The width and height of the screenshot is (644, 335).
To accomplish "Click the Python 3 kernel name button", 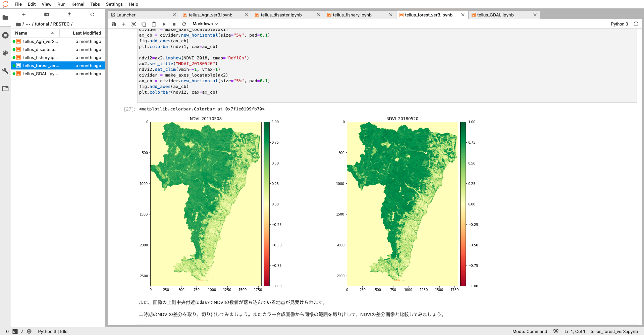I will 619,24.
